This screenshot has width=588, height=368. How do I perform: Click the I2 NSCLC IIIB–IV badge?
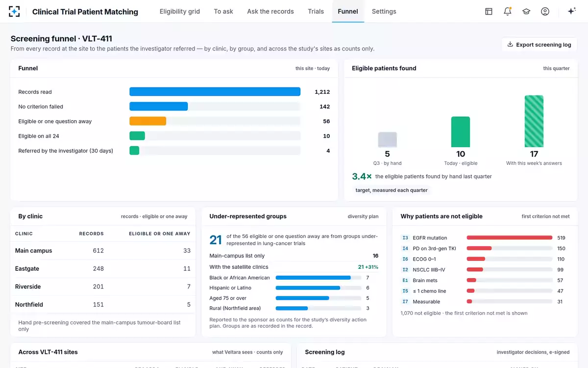pyautogui.click(x=405, y=270)
